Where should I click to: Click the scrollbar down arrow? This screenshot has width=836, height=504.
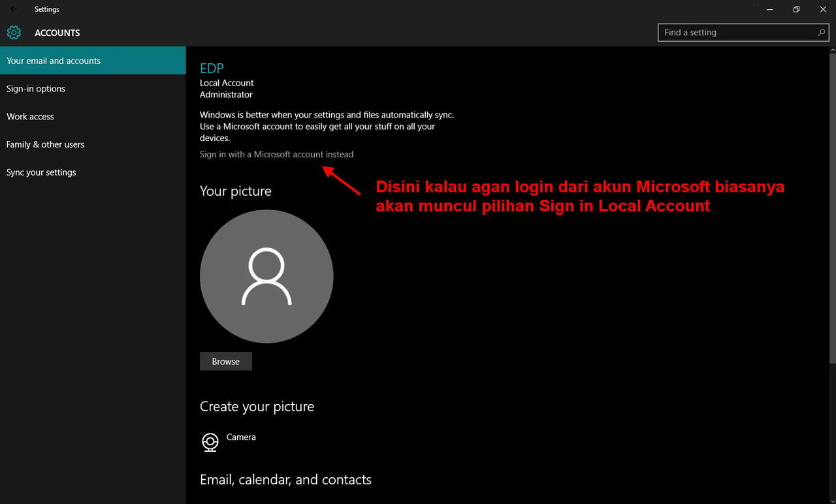tap(832, 499)
